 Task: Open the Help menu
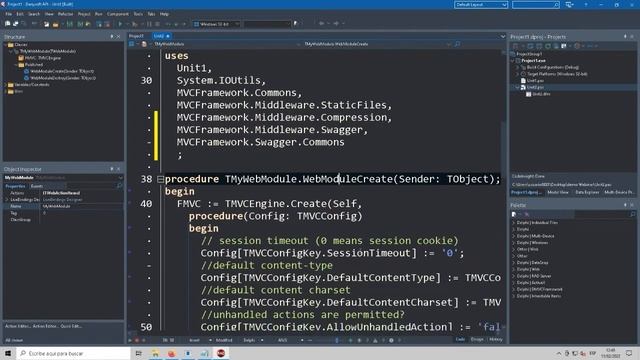(x=164, y=14)
